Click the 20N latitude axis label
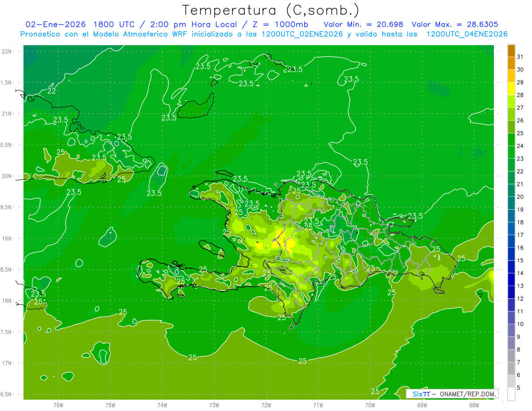The image size is (532, 411). tap(7, 176)
